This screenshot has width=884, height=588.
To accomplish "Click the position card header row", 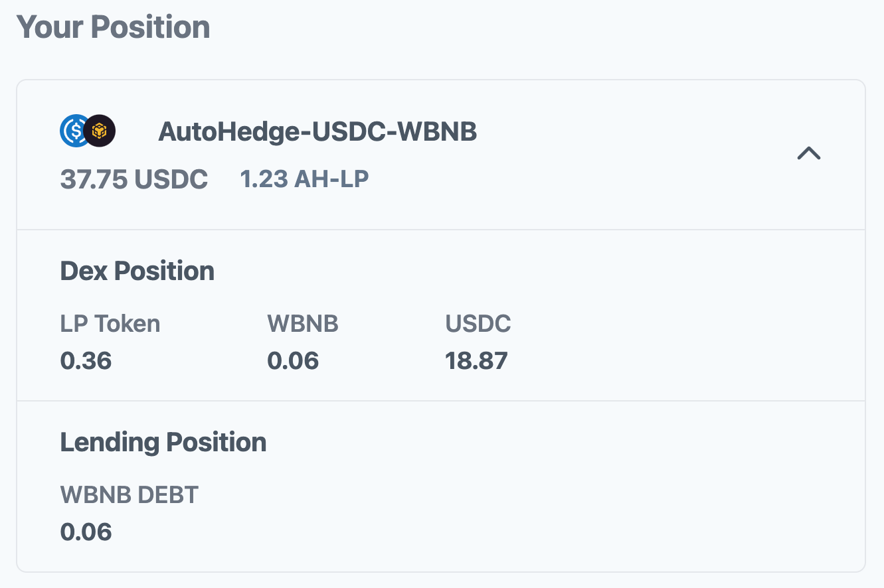I will (x=441, y=155).
